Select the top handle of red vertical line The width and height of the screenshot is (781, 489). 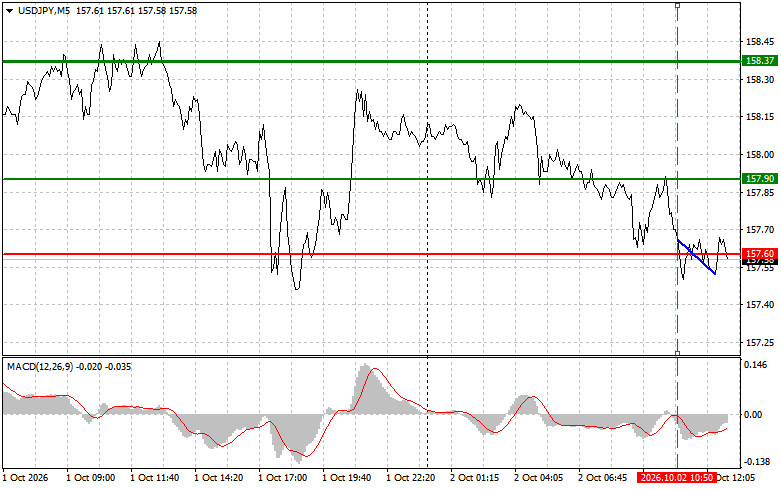pyautogui.click(x=677, y=5)
